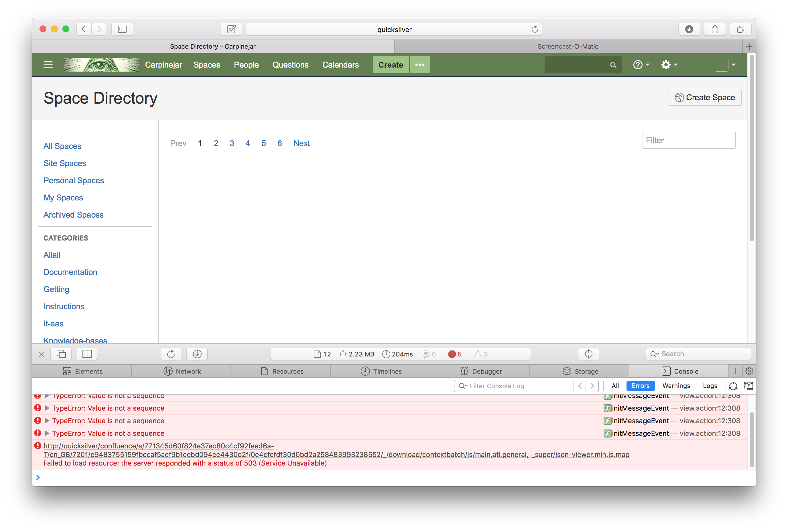
Task: Toggle the Warnings console filter
Action: (676, 386)
